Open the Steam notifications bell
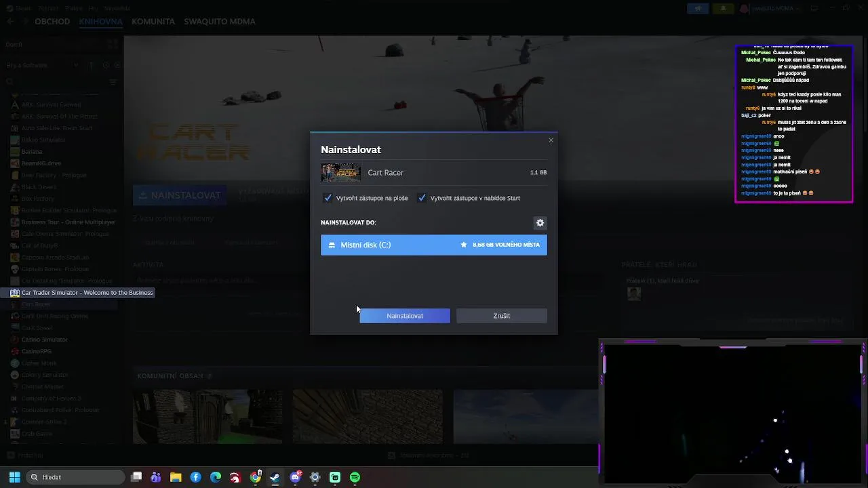 click(x=723, y=8)
